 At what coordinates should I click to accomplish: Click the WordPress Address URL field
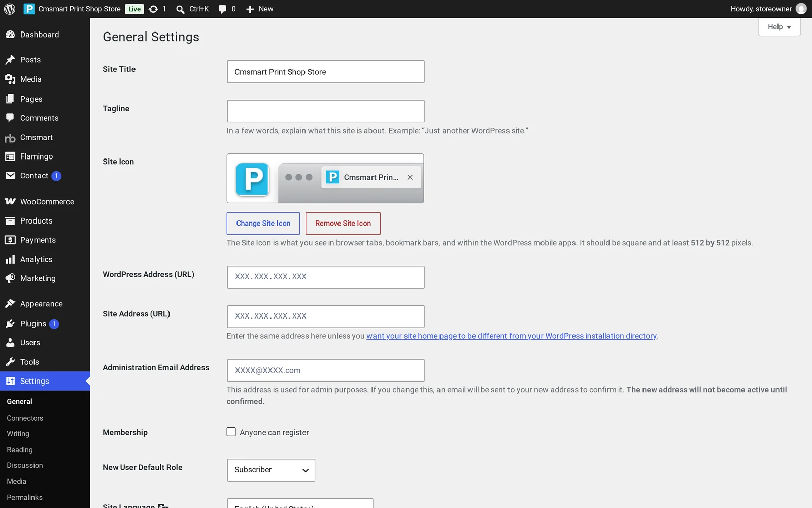pos(326,277)
